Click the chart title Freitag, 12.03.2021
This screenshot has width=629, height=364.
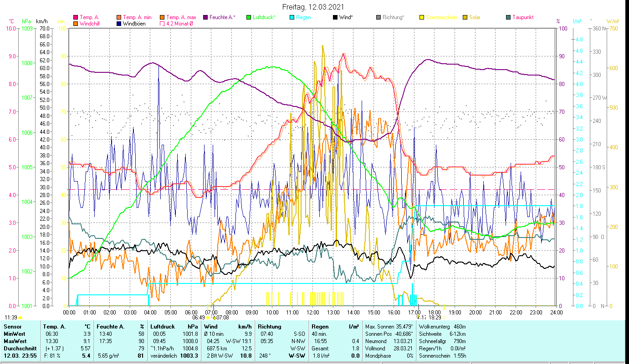313,7
